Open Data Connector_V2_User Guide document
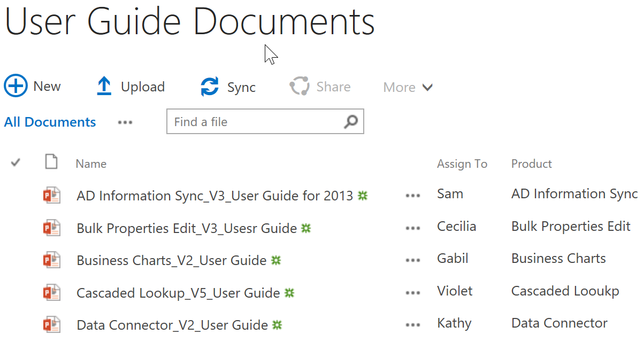The image size is (644, 342). tap(172, 324)
